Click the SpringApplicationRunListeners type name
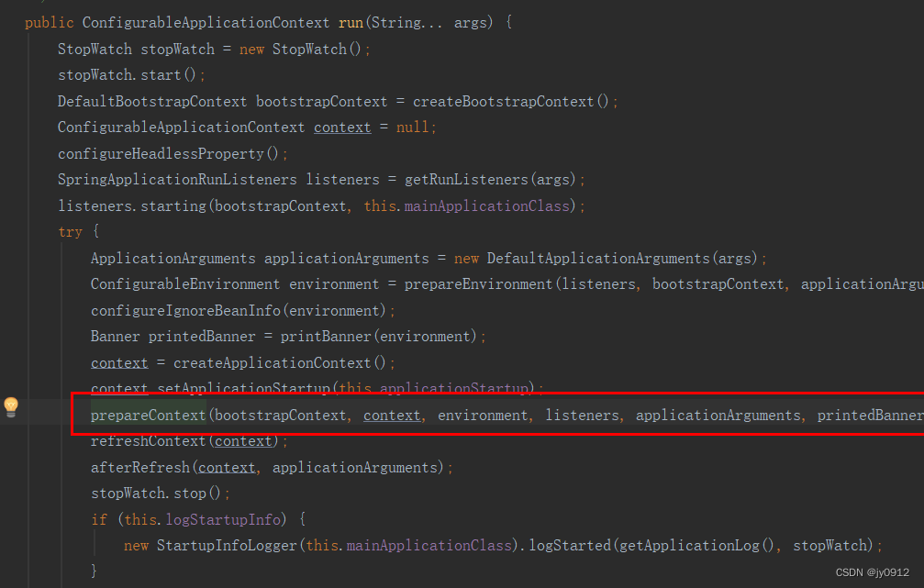924x588 pixels. (177, 180)
